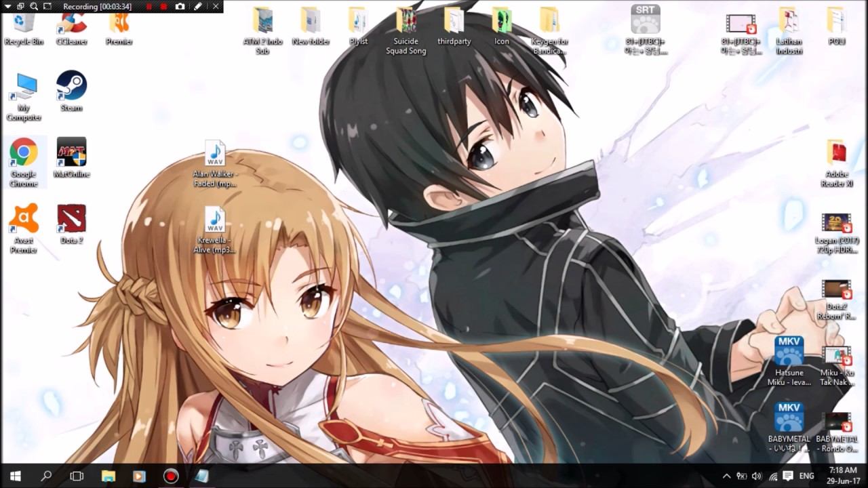Open the Wi-Fi network tray icon
This screenshot has height=488, width=868.
click(772, 476)
